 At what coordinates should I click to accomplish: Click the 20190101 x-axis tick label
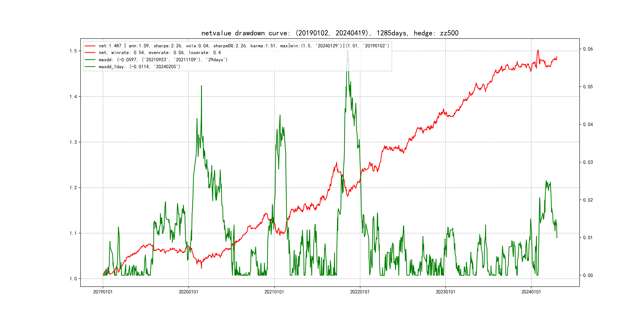point(103,292)
